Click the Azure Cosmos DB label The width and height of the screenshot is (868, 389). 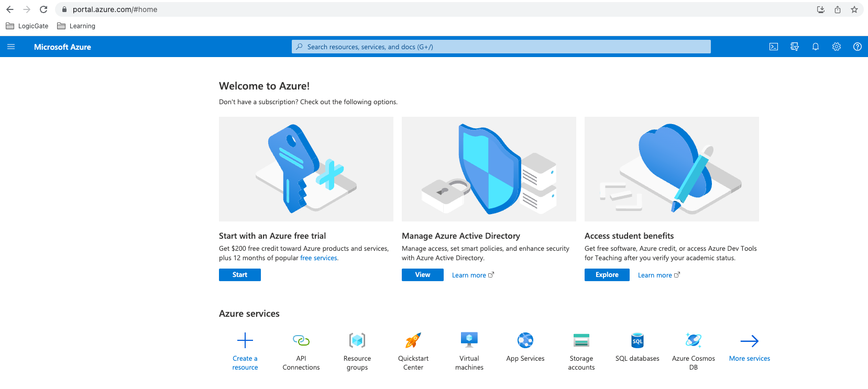coord(694,363)
